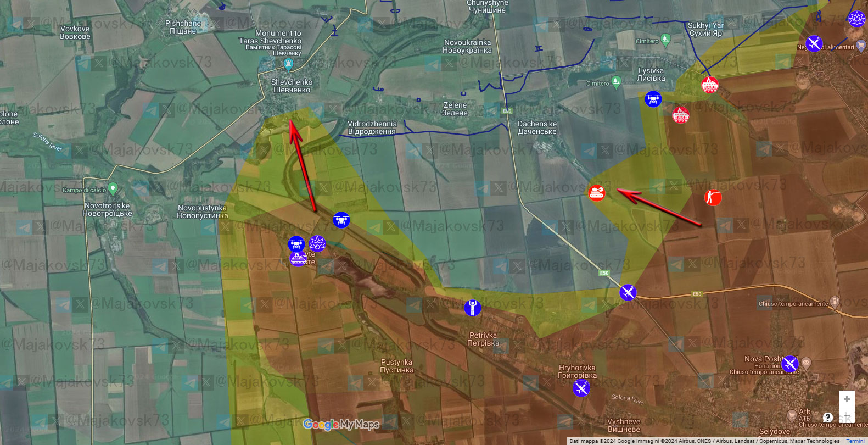Viewport: 868px width, 445px height.
Task: Open the help question mark button
Action: coord(827,418)
